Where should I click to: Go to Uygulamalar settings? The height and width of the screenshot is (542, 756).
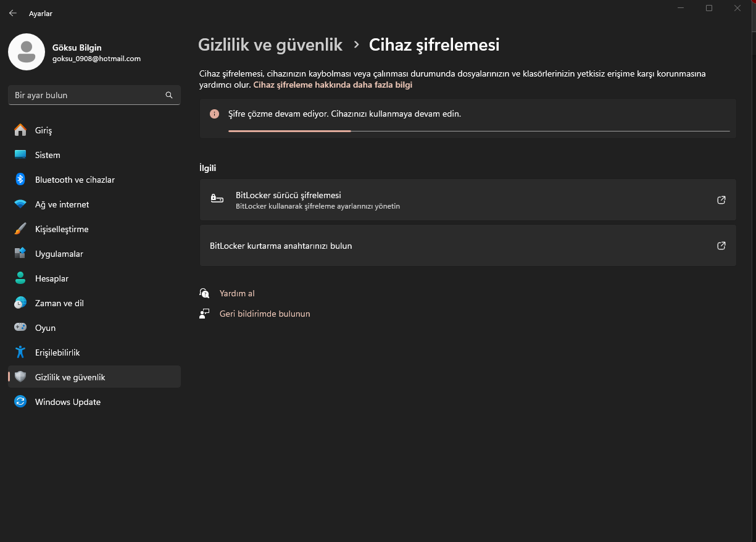(x=59, y=254)
